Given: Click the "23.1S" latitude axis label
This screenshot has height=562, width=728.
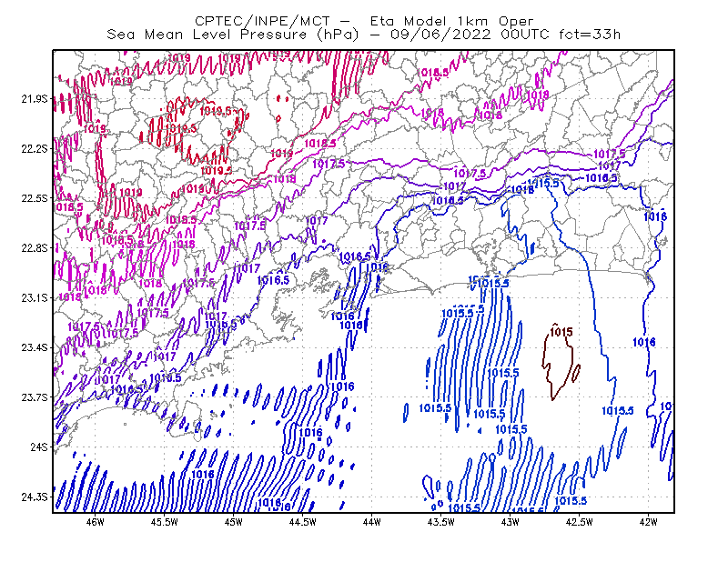Looking at the screenshot, I should tap(35, 298).
